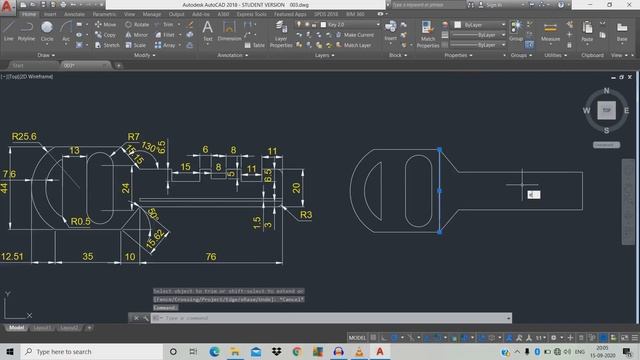Open the Insert ribbon tab

50,14
